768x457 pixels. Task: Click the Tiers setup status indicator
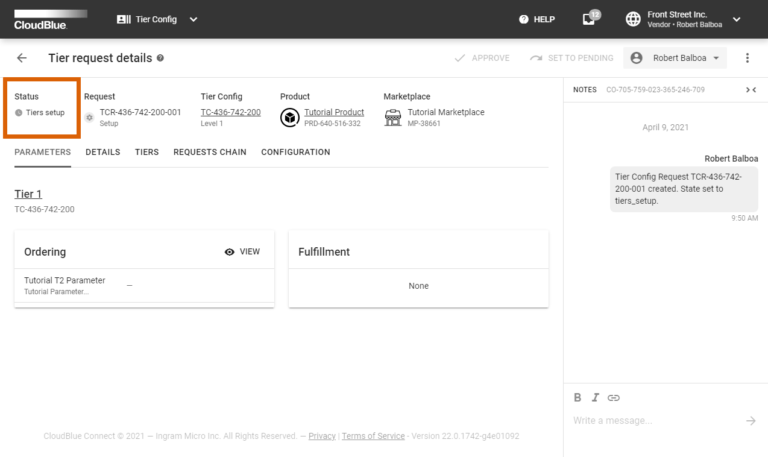tap(40, 113)
